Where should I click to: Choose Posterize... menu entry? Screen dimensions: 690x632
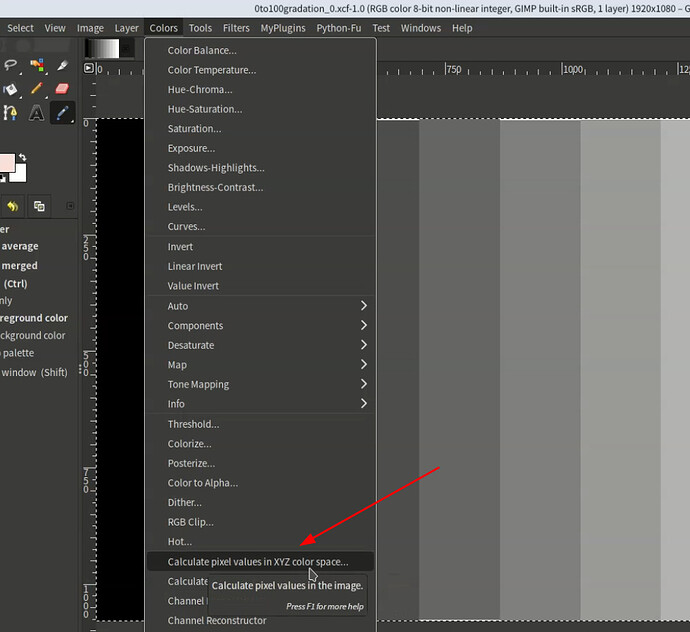tap(261, 463)
